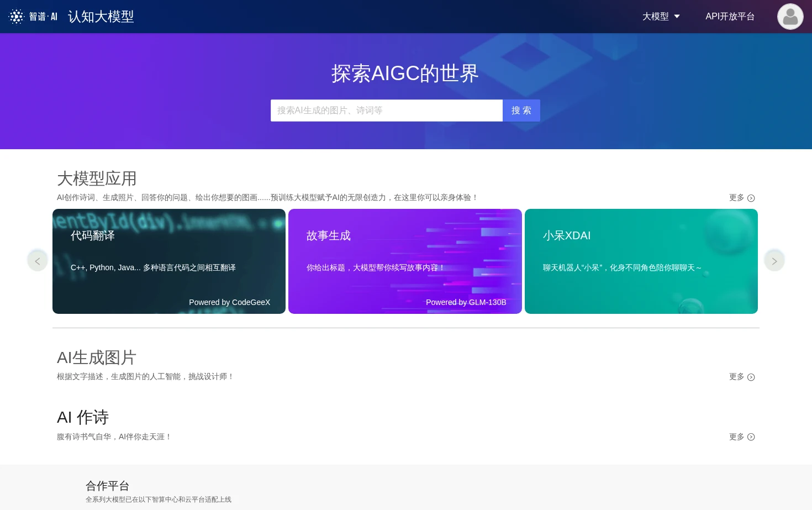Open the 代码翻译 application card
Image resolution: width=812 pixels, height=510 pixels.
pyautogui.click(x=169, y=261)
